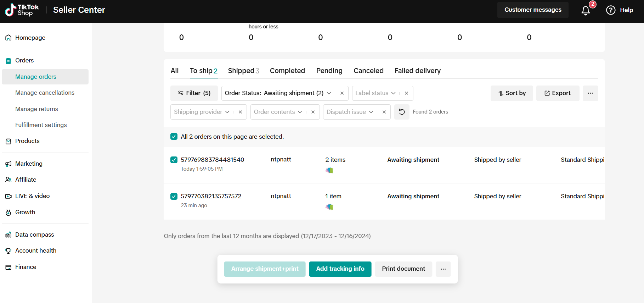Deselect order 579769883784481540
The height and width of the screenshot is (303, 644).
point(174,160)
